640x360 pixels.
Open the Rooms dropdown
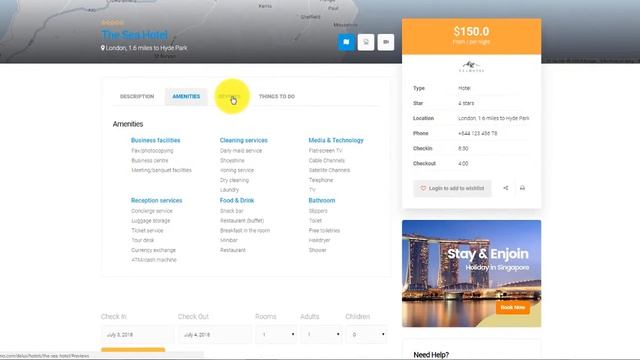(x=276, y=334)
